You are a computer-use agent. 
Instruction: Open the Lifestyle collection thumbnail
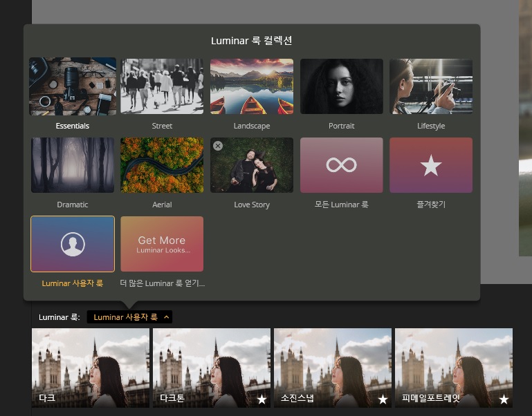pyautogui.click(x=431, y=86)
